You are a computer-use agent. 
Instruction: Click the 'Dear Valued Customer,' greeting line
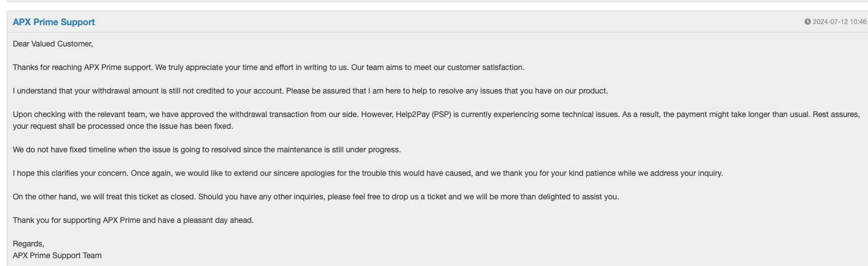53,44
